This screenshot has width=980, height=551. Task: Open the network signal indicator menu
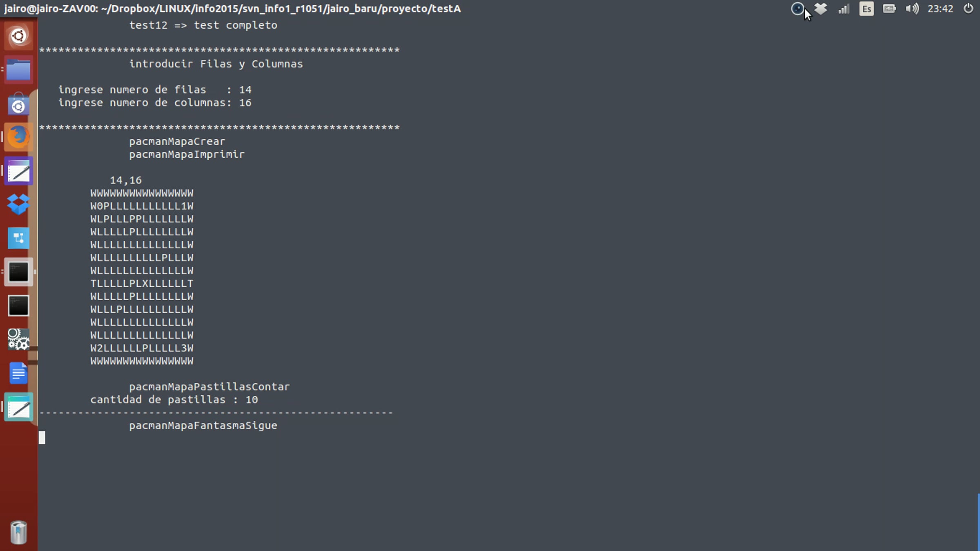(x=844, y=9)
